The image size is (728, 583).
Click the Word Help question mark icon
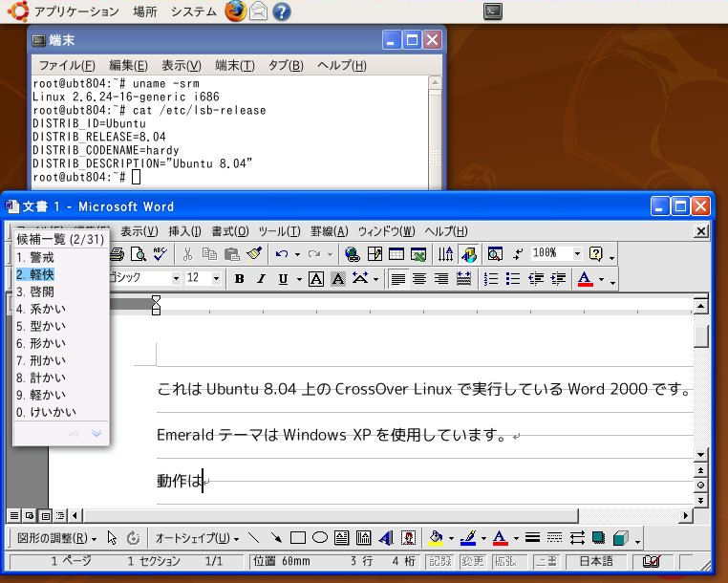(x=595, y=253)
